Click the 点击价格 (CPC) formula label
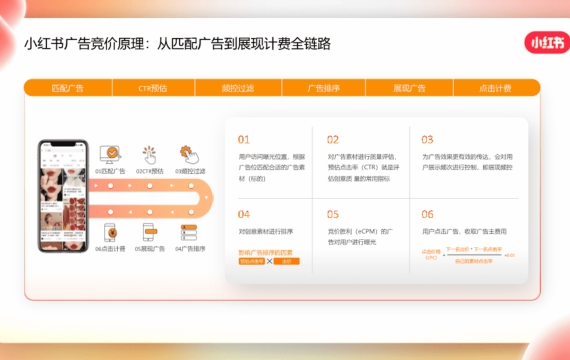The width and height of the screenshot is (570, 360). point(431,255)
